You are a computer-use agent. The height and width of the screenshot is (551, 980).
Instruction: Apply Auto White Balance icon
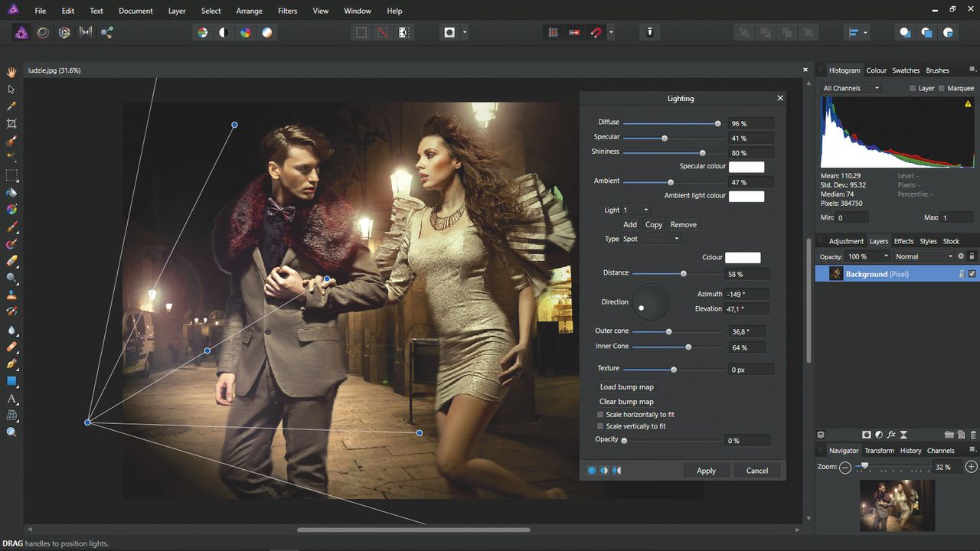tap(266, 33)
